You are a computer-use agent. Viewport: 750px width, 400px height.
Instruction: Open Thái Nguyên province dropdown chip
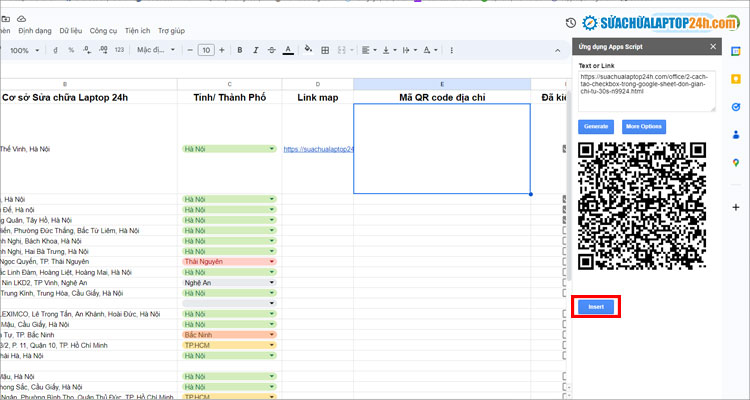[x=229, y=261]
